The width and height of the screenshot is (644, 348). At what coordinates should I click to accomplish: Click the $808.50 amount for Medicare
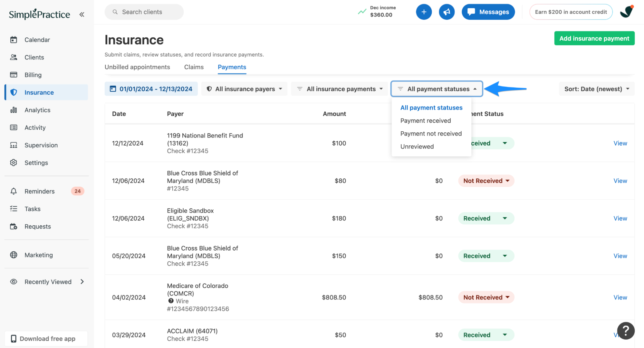click(x=334, y=297)
